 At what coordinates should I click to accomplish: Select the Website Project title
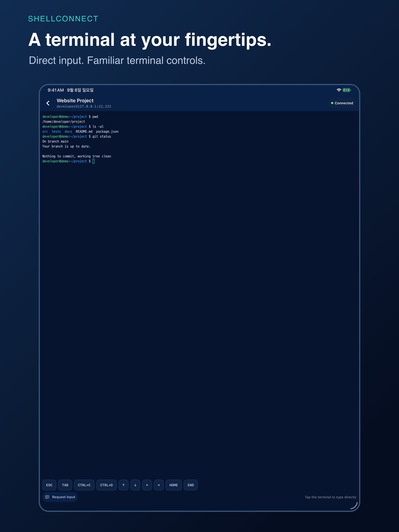(x=75, y=101)
